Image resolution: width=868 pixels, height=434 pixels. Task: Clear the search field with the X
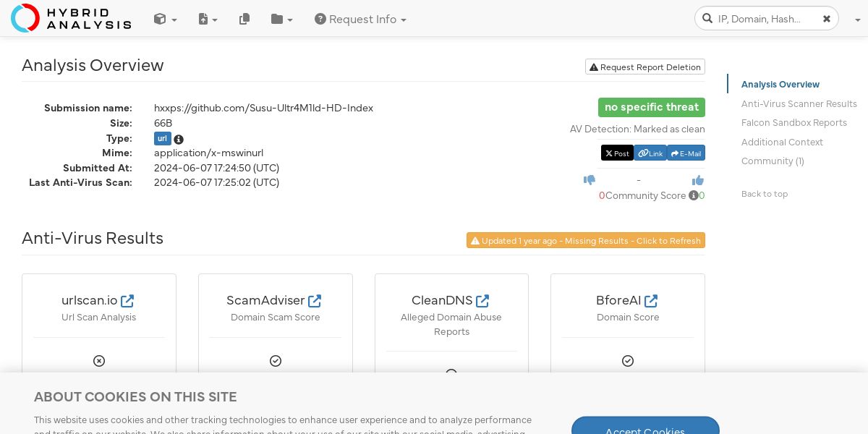(826, 19)
